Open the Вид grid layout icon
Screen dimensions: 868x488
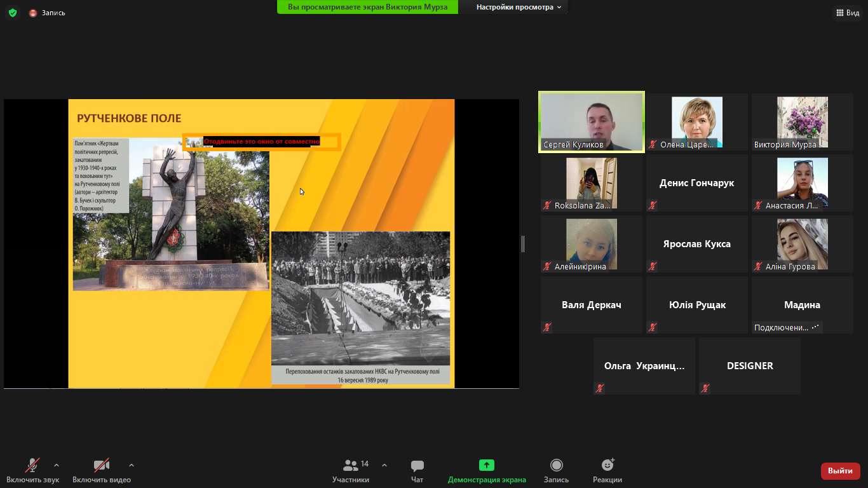point(839,13)
